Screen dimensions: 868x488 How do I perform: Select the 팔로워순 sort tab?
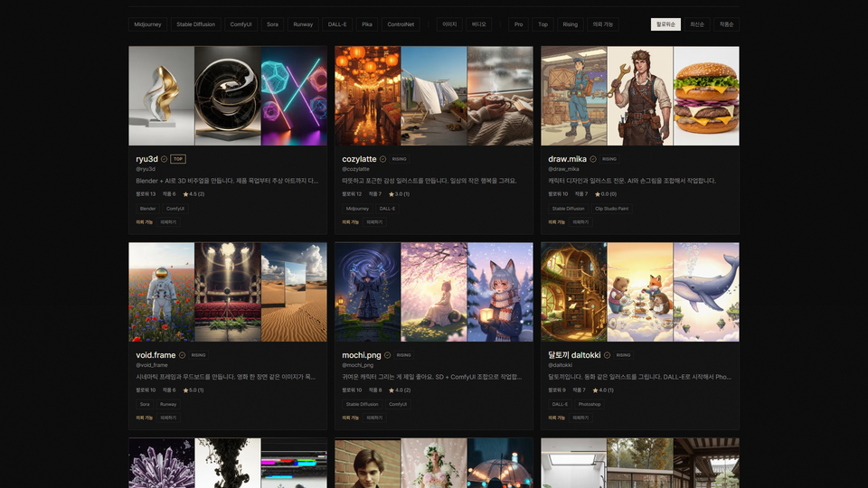coord(665,24)
